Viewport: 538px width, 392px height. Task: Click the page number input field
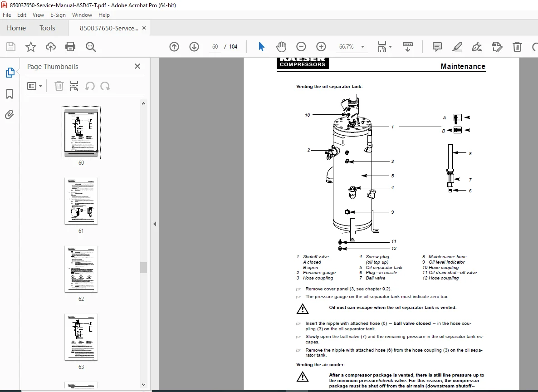pyautogui.click(x=215, y=47)
